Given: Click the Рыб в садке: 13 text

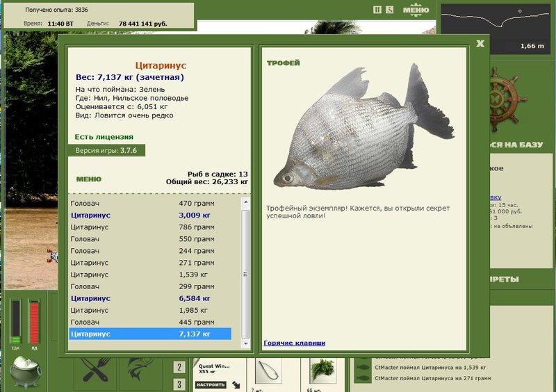Looking at the screenshot, I should (218, 174).
